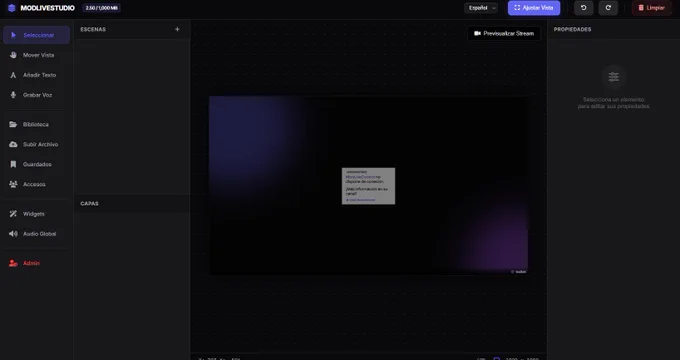
Task: Open Audio Global speaker settings
Action: (36, 234)
